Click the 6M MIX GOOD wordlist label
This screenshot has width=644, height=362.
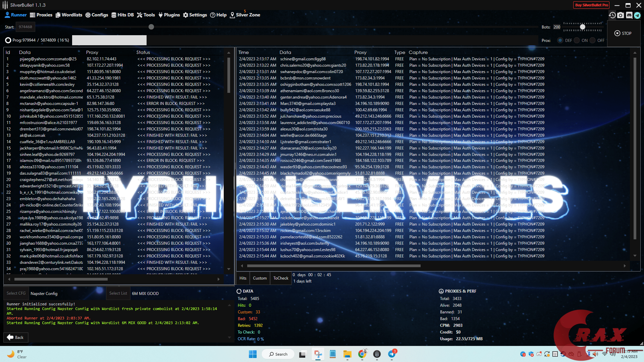(x=145, y=294)
